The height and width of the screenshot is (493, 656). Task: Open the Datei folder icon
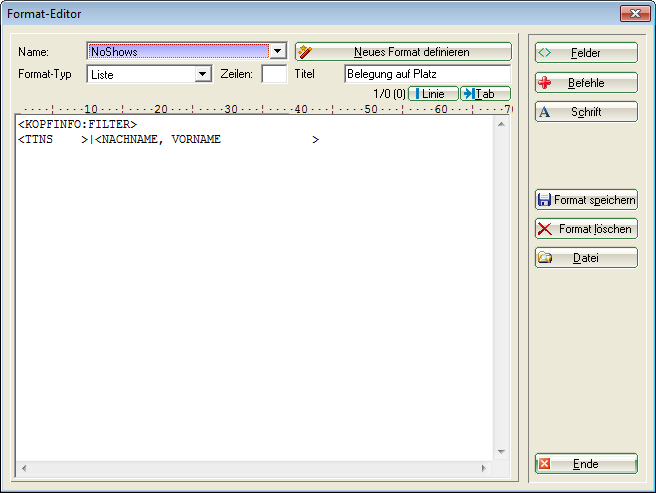[545, 258]
